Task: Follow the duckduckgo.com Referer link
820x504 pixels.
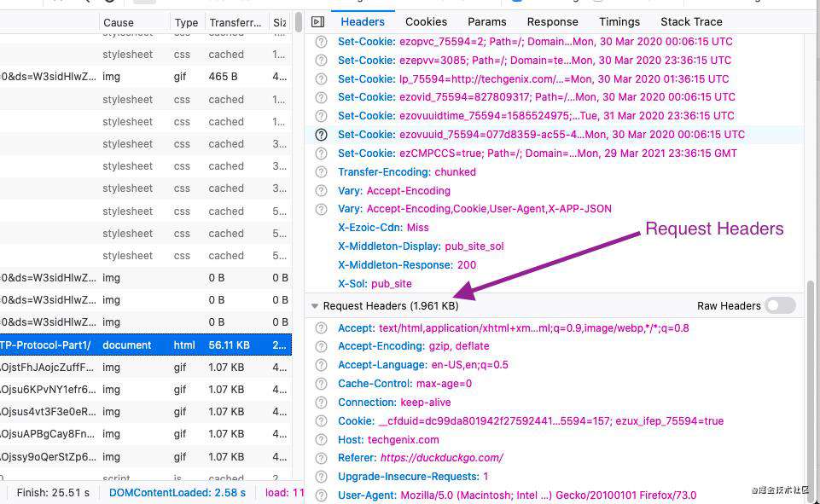Action: pyautogui.click(x=441, y=458)
